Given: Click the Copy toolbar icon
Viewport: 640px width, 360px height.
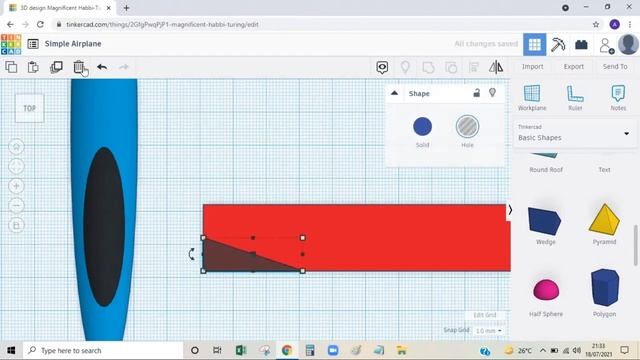Looking at the screenshot, I should click(11, 67).
